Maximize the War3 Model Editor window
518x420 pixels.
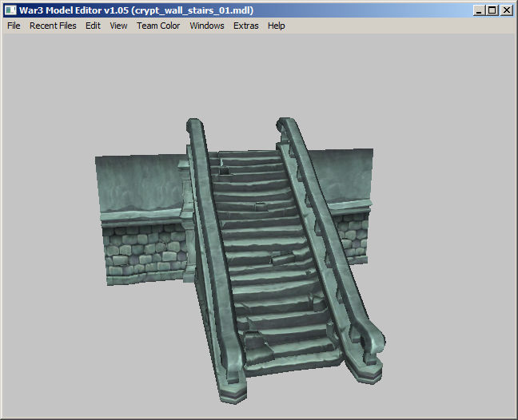[x=492, y=10]
